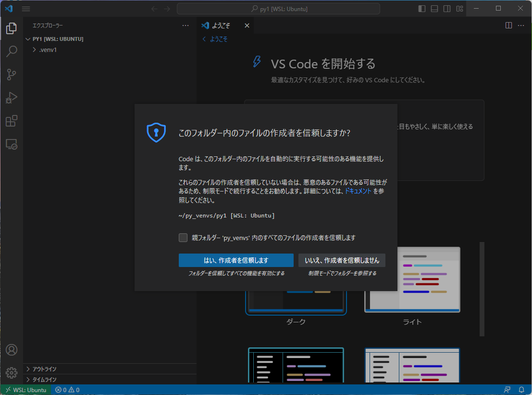Open Explorer views and more actions menu

(185, 25)
